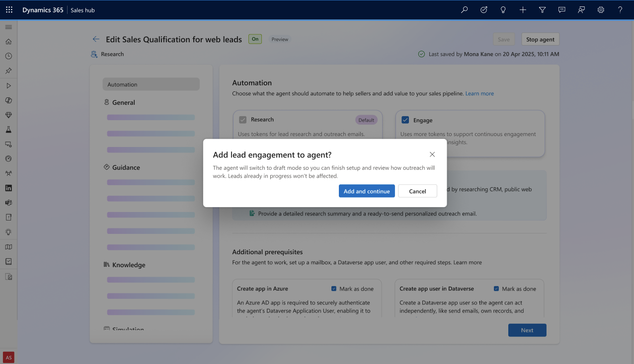Uncheck Mark as done for Create app in Azure
634x364 pixels.
(x=334, y=289)
